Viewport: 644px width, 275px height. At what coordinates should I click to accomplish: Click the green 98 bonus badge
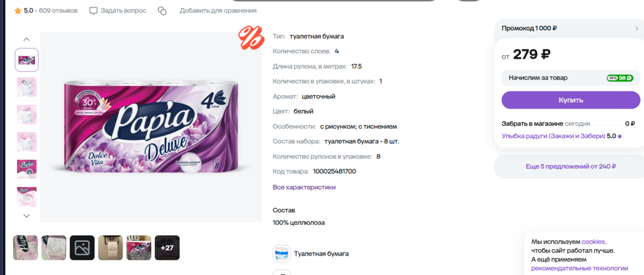coord(620,77)
